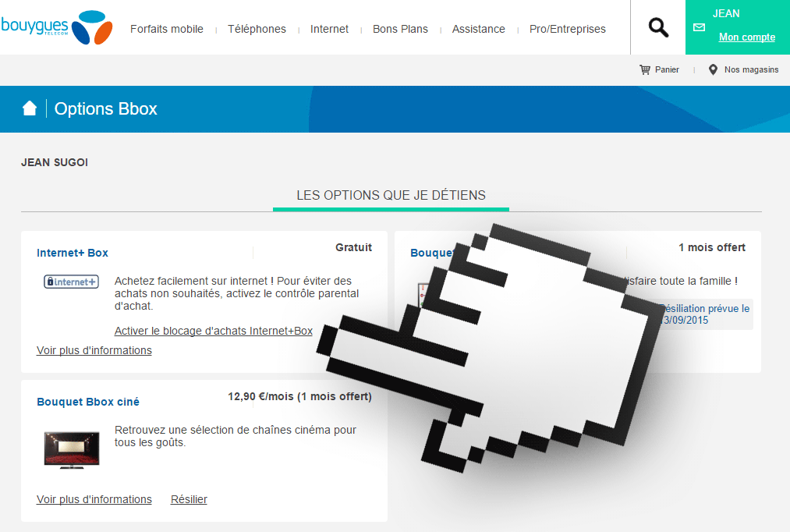The height and width of the screenshot is (532, 790).
Task: Click the Bouygues Telecom logo
Action: pos(57,27)
